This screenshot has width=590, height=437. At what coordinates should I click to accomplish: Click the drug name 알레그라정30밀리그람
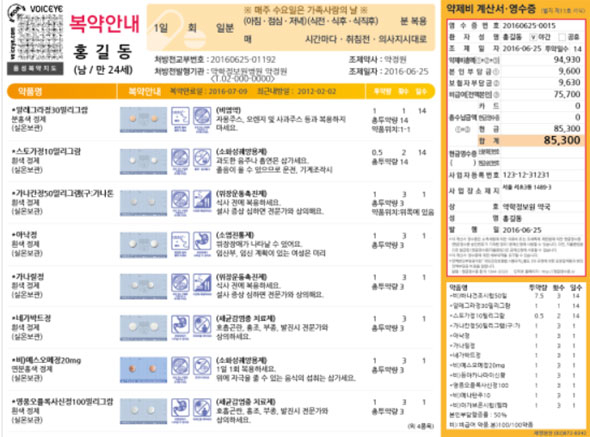[x=50, y=110]
